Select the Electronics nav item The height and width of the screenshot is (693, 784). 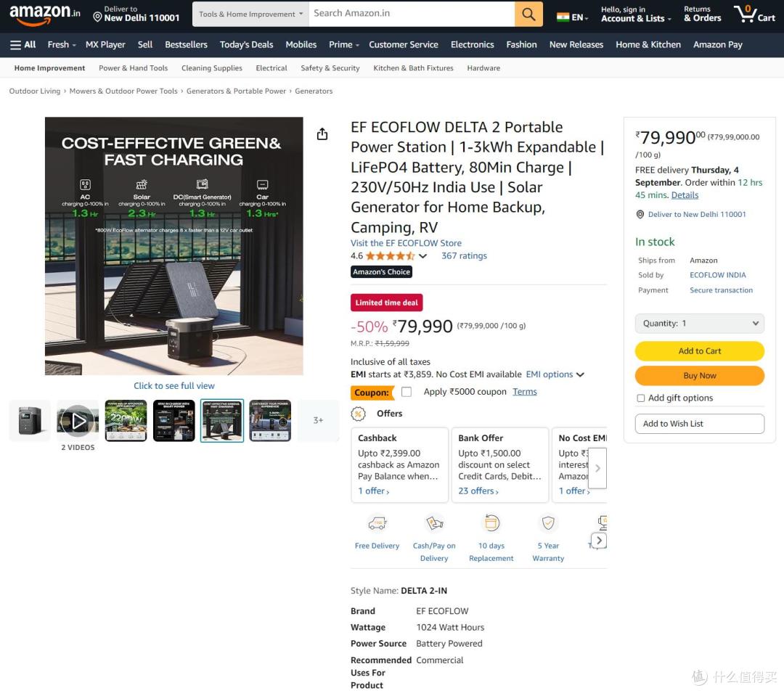[x=472, y=44]
